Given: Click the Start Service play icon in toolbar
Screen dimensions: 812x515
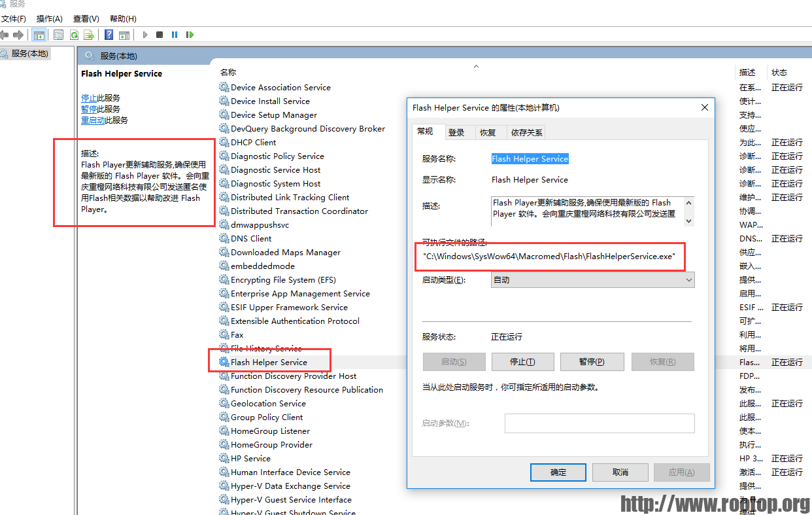Looking at the screenshot, I should click(145, 35).
